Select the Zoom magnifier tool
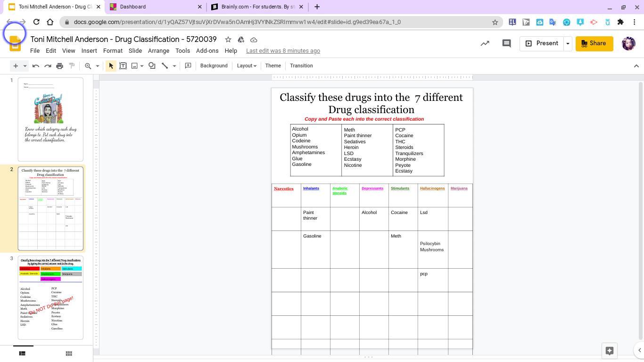This screenshot has height=362, width=644. 88,66
